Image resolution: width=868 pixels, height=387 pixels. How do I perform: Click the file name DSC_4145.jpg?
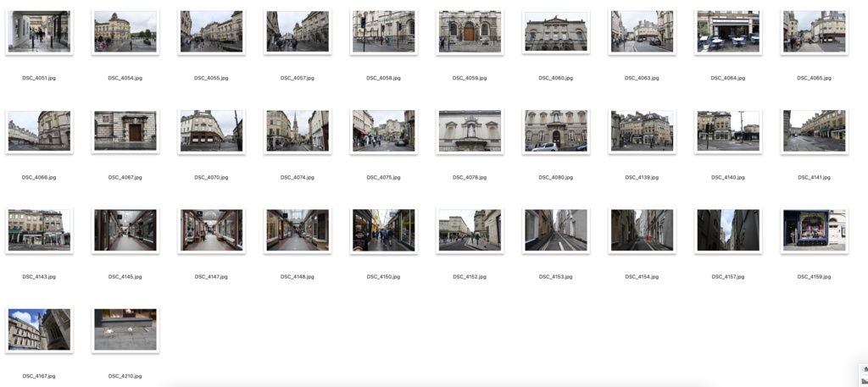125,276
